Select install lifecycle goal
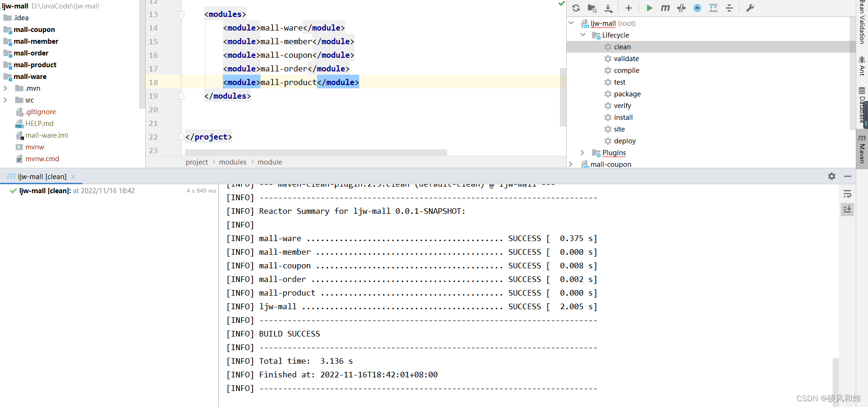Viewport: 868px width, 407px height. pyautogui.click(x=623, y=117)
